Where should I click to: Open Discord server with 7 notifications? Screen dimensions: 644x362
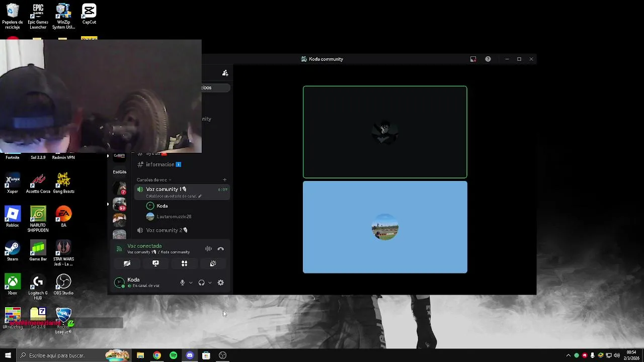(x=119, y=189)
